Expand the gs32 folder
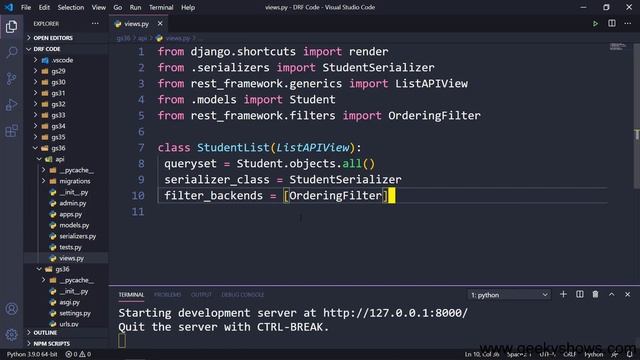The width and height of the screenshot is (640, 360). click(x=58, y=104)
